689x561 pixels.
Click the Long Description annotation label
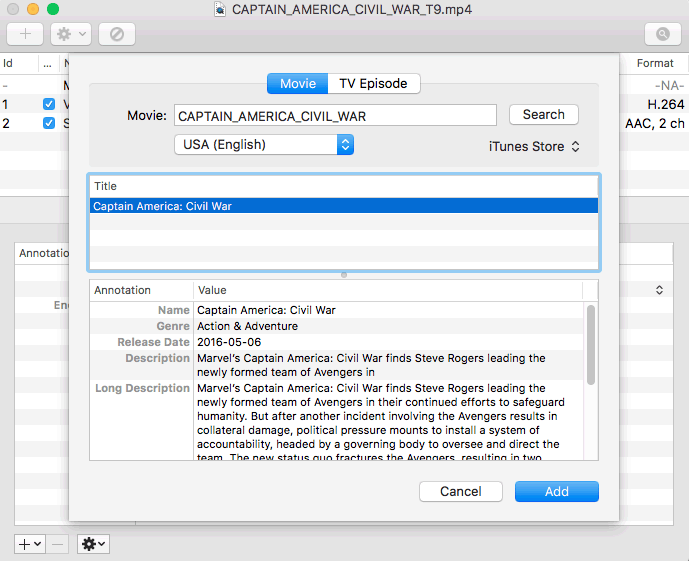coord(142,388)
